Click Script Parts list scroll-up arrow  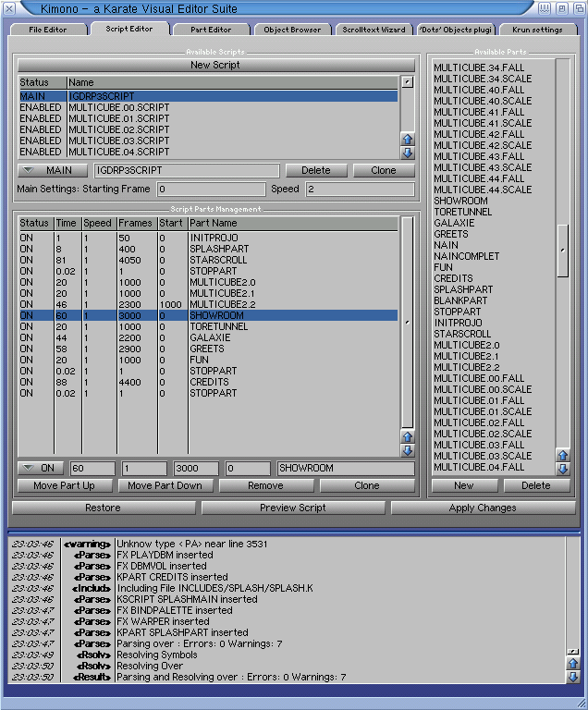coord(407,436)
